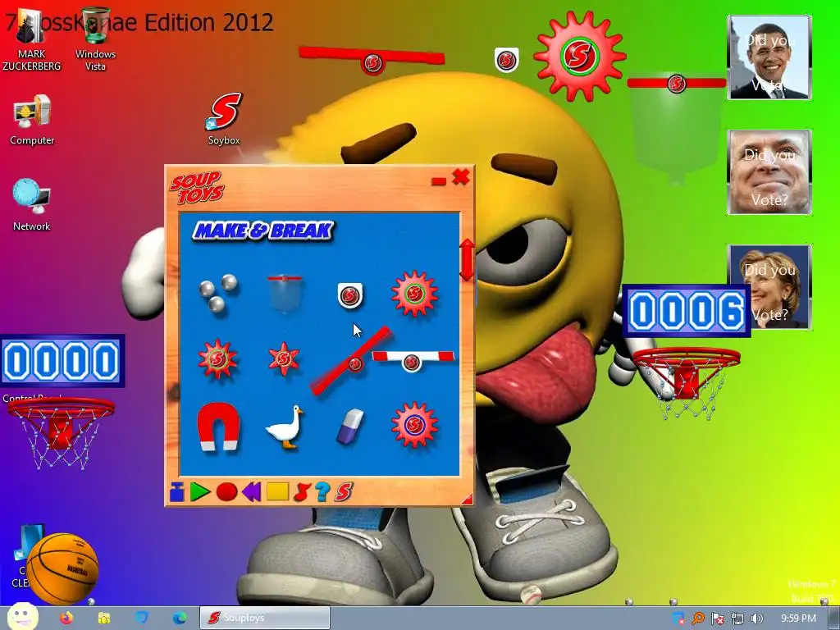Pick the red-white striped barrier toy

pos(413,359)
